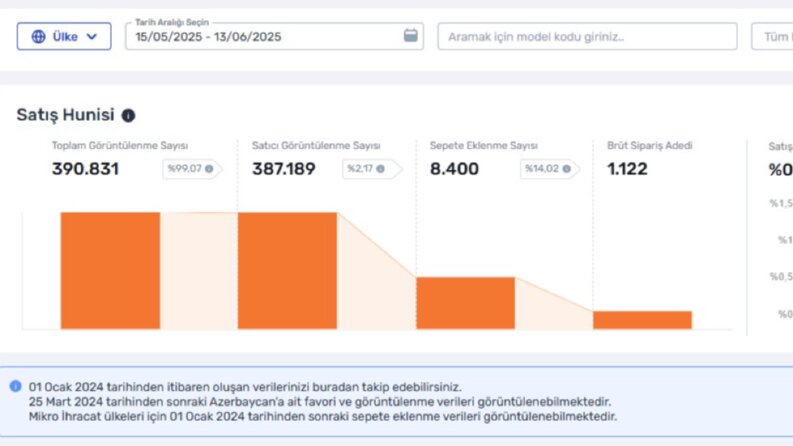793x446 pixels.
Task: Click the Satış Hunisi heading text
Action: tap(66, 115)
